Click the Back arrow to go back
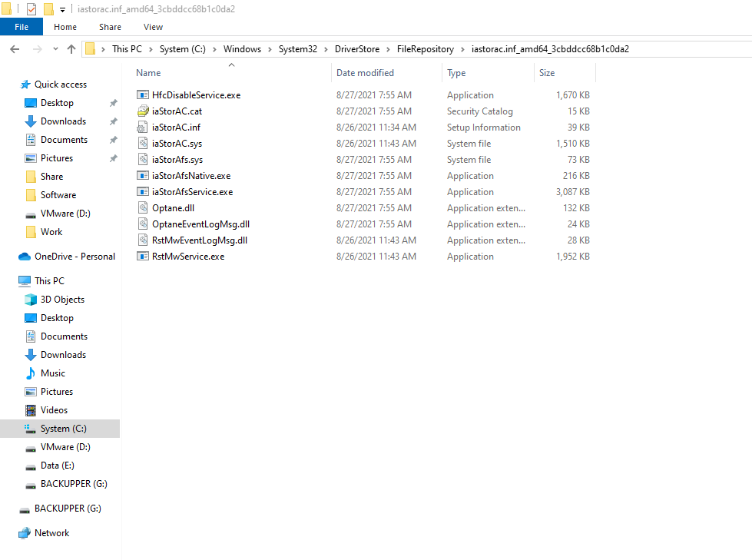 [x=14, y=48]
